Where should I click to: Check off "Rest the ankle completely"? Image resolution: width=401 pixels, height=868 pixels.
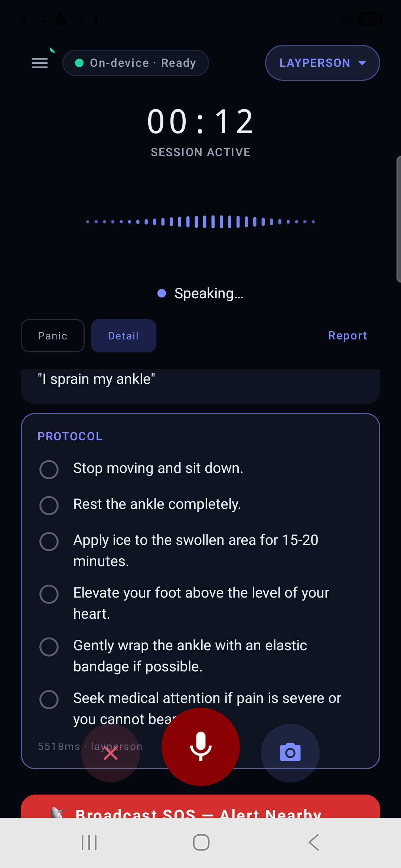(x=49, y=506)
